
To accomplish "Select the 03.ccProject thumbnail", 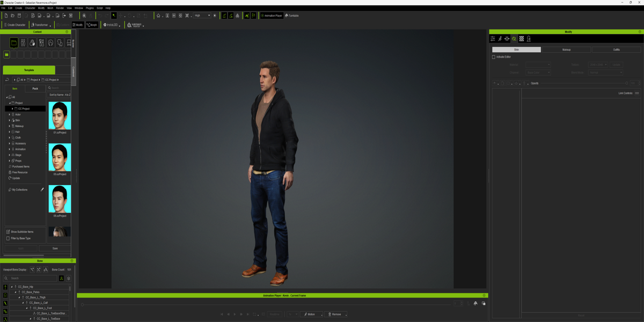I will (60, 157).
